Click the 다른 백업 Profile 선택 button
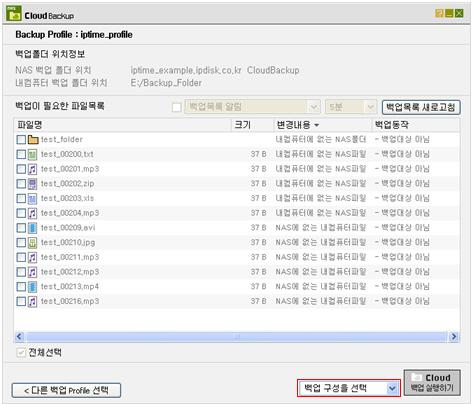This screenshot has width=472, height=404. click(66, 390)
